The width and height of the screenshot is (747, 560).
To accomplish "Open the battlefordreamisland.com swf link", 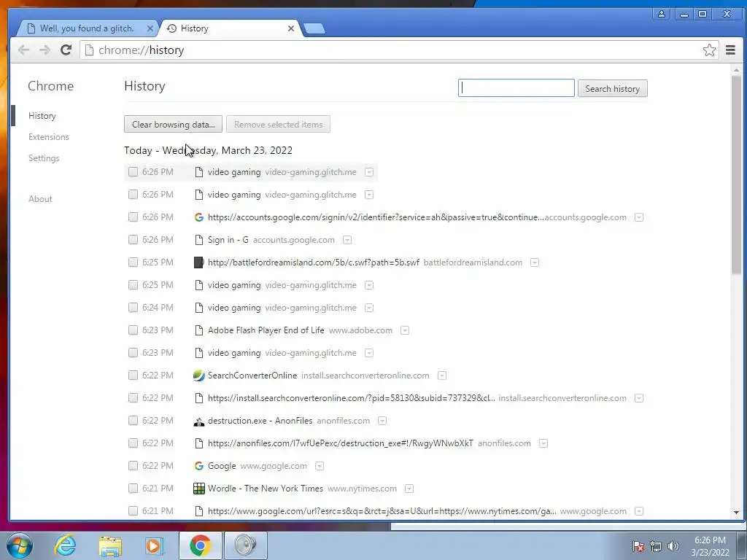I will coord(314,262).
